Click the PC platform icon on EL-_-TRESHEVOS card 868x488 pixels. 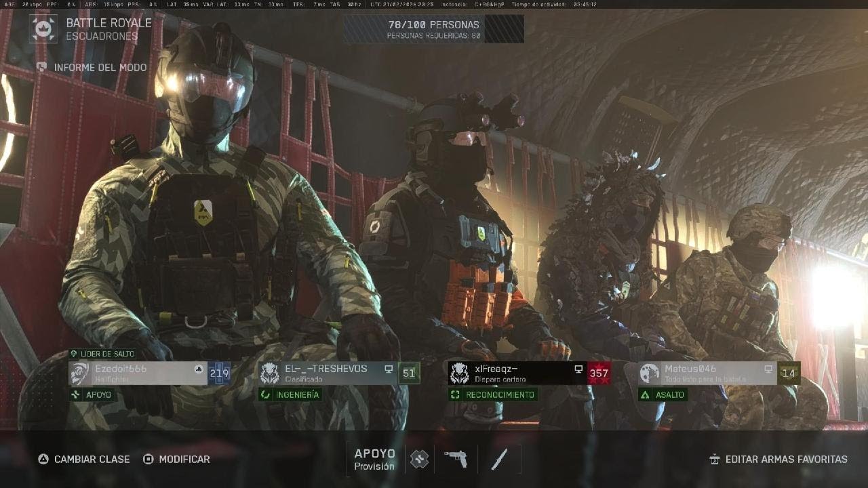(389, 369)
